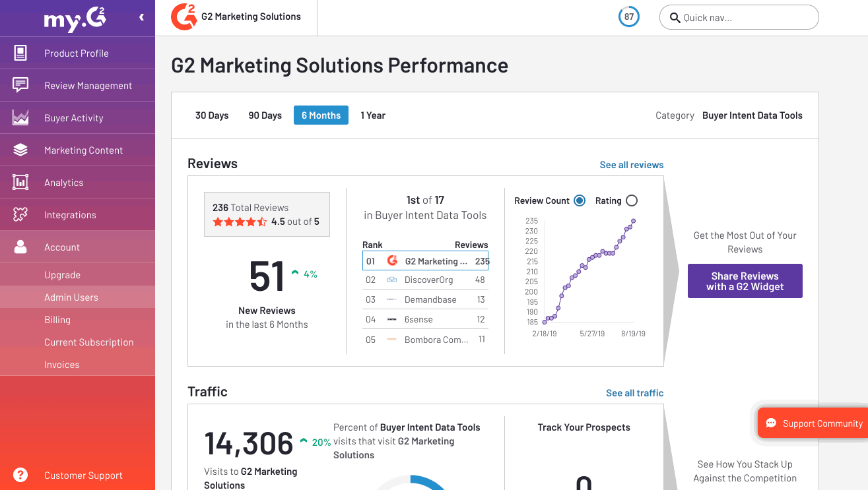Select the Rating radio button

631,200
